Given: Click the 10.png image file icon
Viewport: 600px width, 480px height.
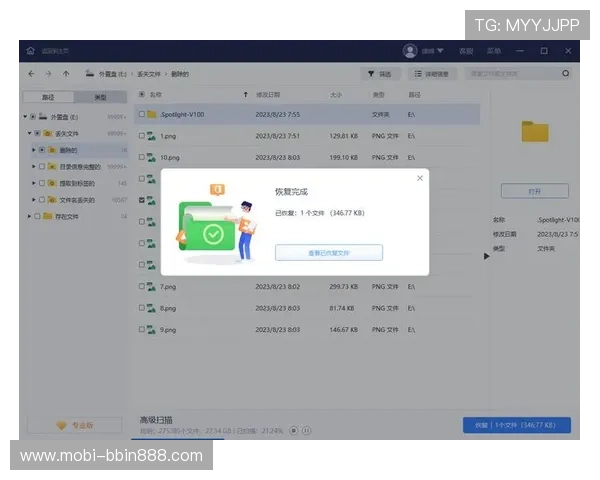Looking at the screenshot, I should tap(152, 157).
